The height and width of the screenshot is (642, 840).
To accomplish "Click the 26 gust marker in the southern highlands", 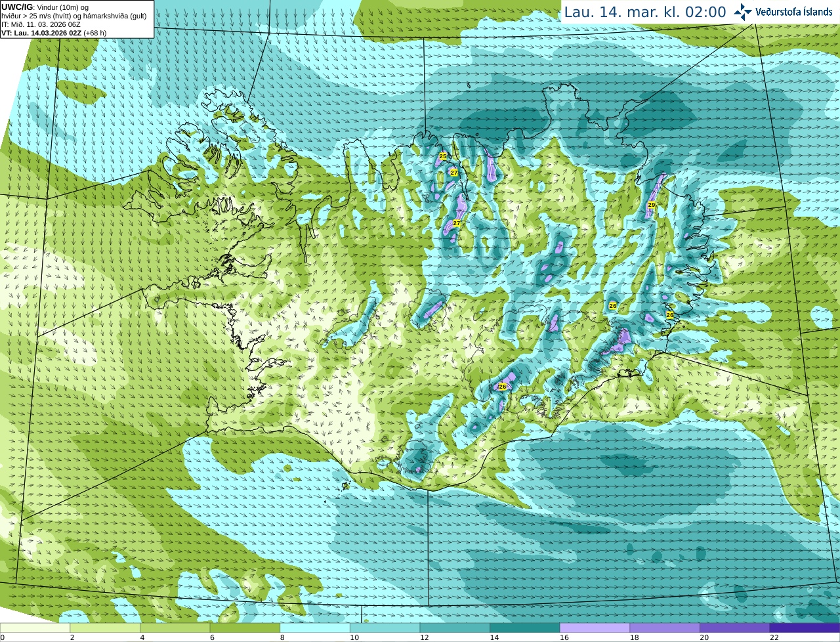I will click(503, 387).
